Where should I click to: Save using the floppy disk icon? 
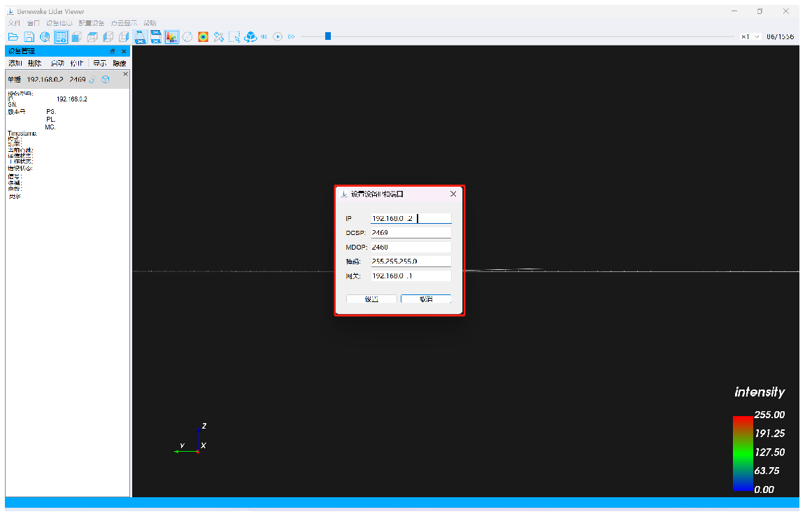point(29,37)
